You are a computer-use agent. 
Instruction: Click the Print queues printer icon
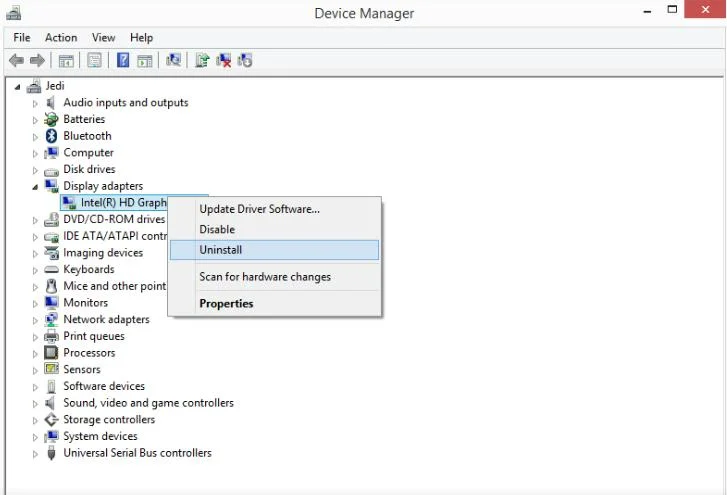51,336
